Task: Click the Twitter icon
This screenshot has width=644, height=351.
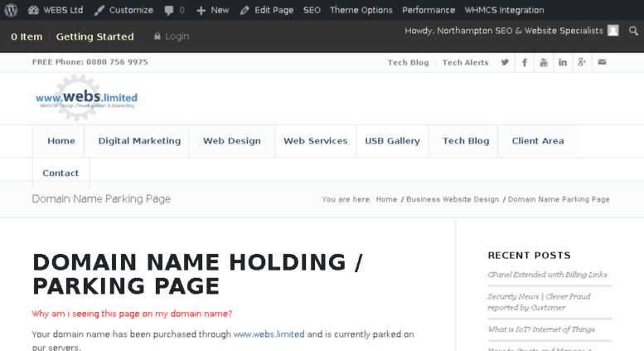Action: point(505,62)
